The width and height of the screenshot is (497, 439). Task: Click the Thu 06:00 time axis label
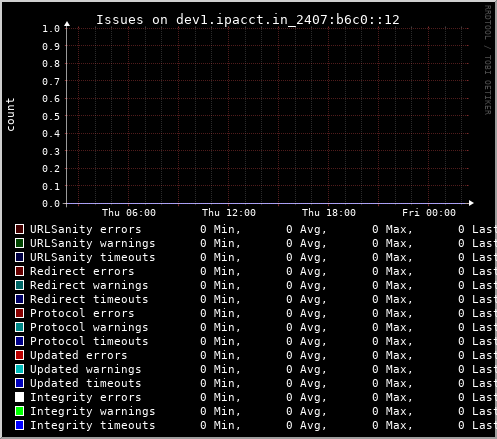click(x=129, y=213)
